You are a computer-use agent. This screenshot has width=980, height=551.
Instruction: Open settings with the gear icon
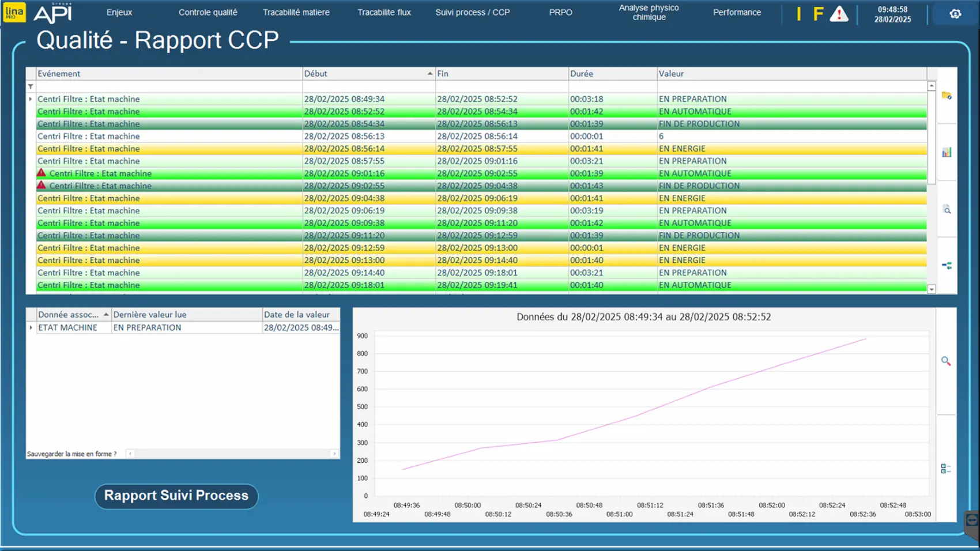[955, 14]
